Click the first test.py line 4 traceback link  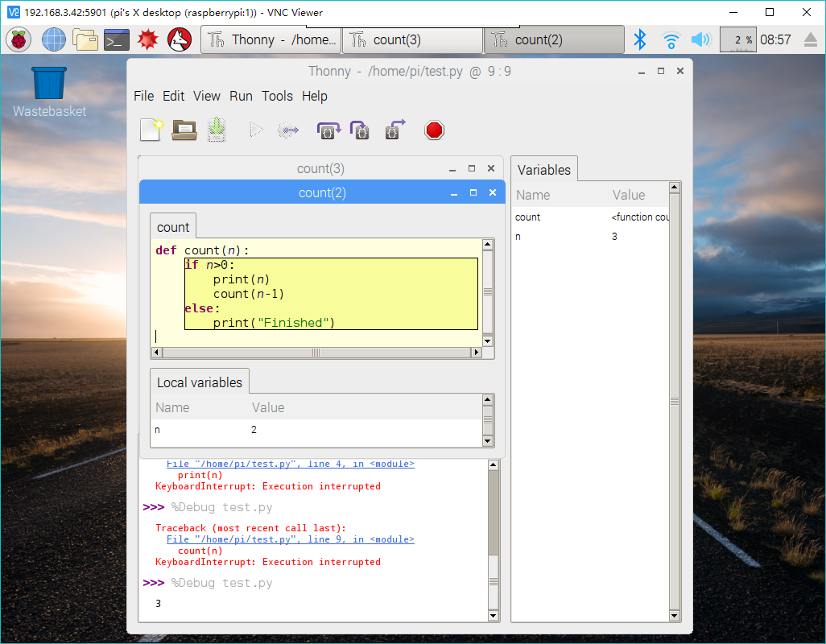[290, 464]
